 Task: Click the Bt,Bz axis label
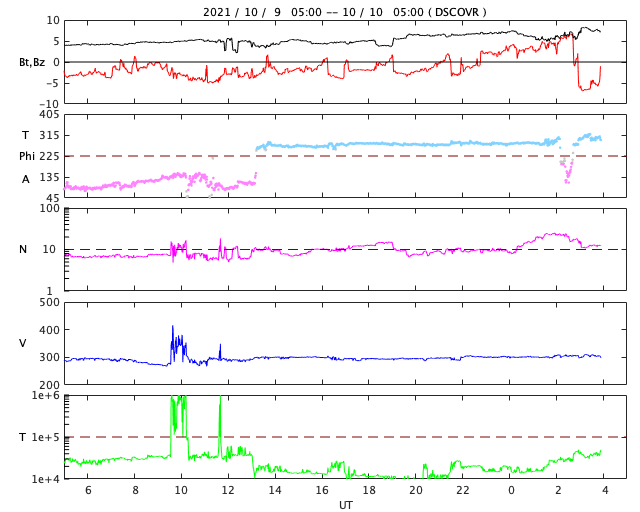point(32,62)
